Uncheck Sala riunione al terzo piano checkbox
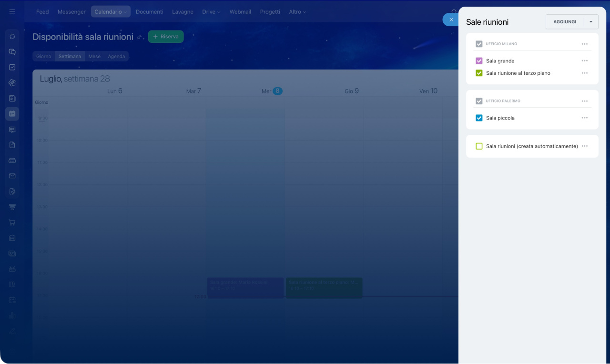 pyautogui.click(x=479, y=73)
